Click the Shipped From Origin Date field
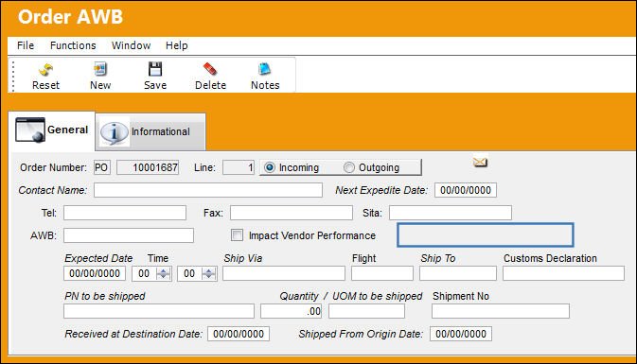 [461, 334]
